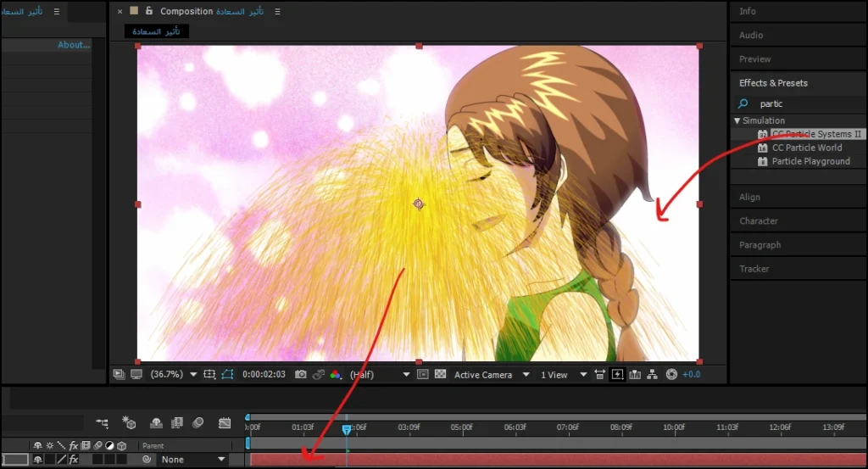Click the Draft 3D icon in timeline

point(129,423)
